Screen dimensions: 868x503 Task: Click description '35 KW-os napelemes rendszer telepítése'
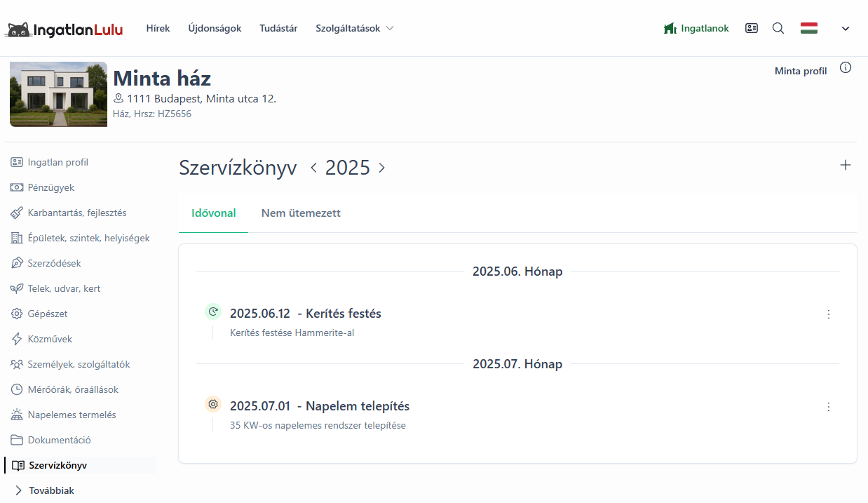point(318,425)
